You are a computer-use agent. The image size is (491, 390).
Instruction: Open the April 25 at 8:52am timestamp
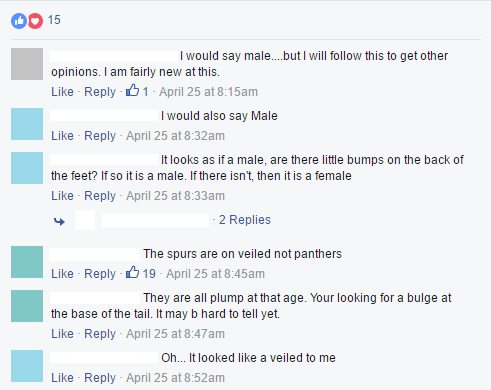coord(175,378)
